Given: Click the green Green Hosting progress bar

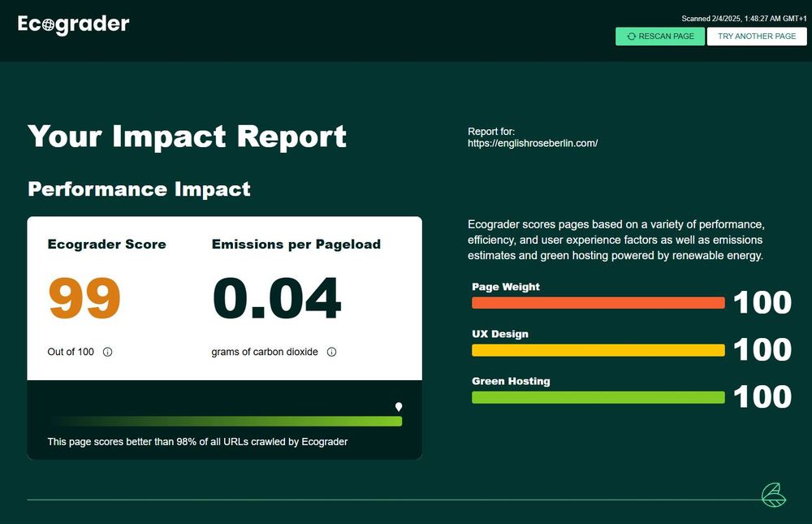Looking at the screenshot, I should [598, 397].
